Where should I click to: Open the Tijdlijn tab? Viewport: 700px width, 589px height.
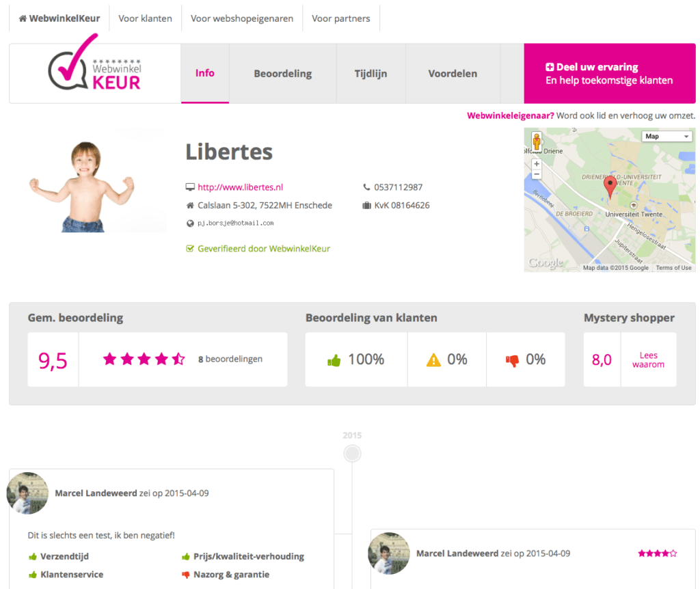tap(371, 74)
